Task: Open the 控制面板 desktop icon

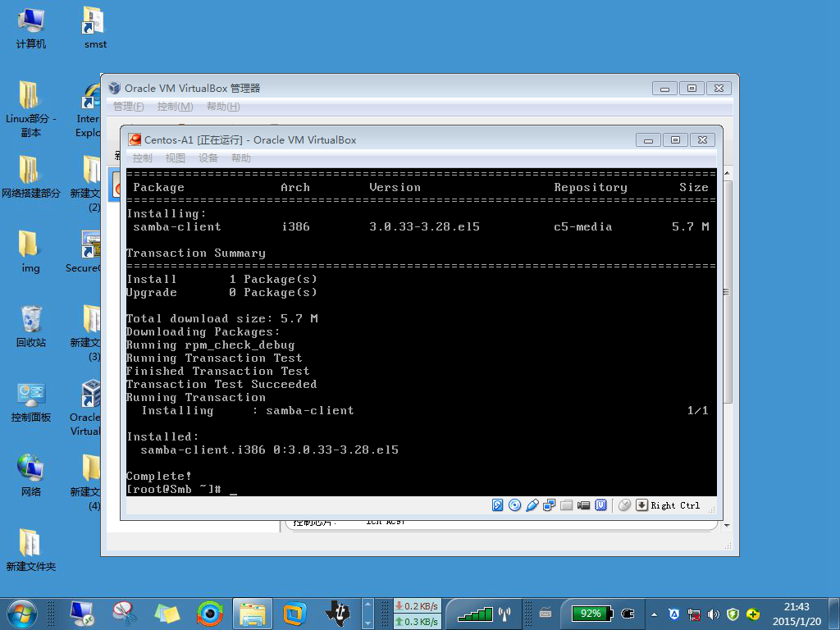Action: [31, 400]
